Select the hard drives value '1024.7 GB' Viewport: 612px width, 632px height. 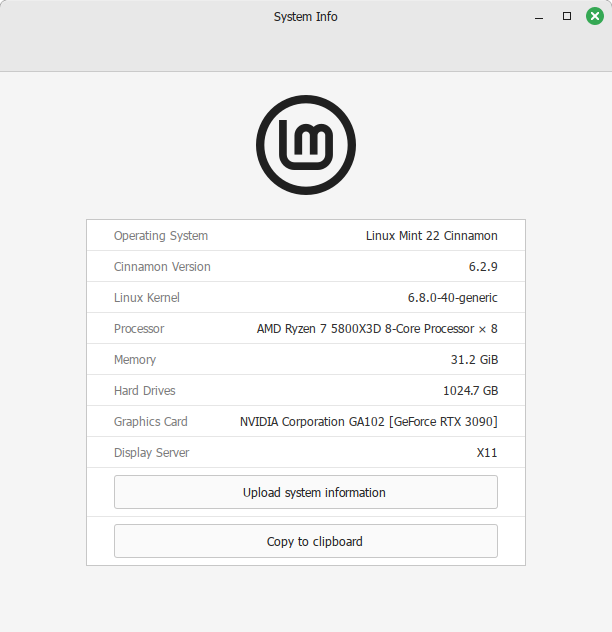pyautogui.click(x=470, y=391)
